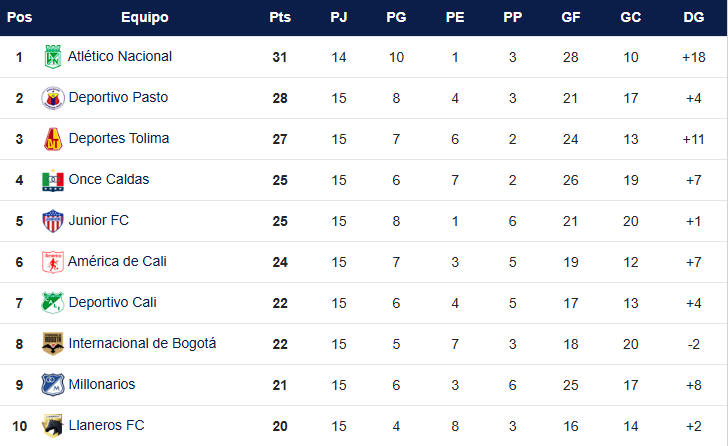The width and height of the screenshot is (728, 446).
Task: Click the Equipo column header
Action: [x=145, y=17]
